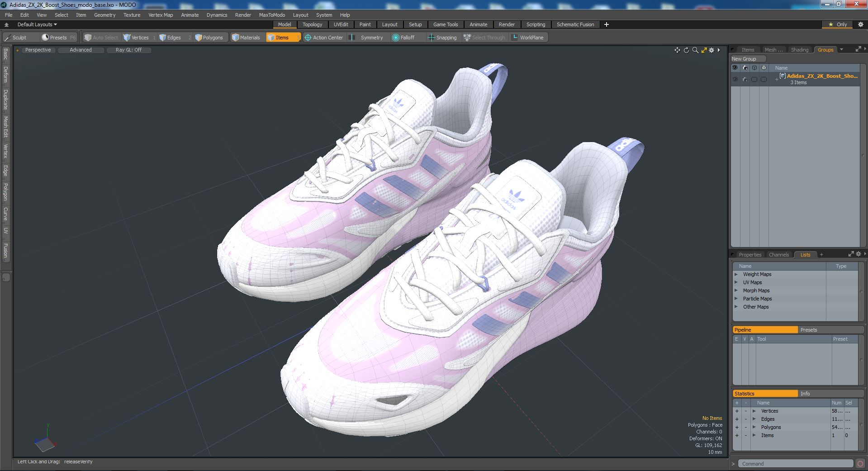Open the Presets browser
The image size is (868, 471).
tap(58, 38)
